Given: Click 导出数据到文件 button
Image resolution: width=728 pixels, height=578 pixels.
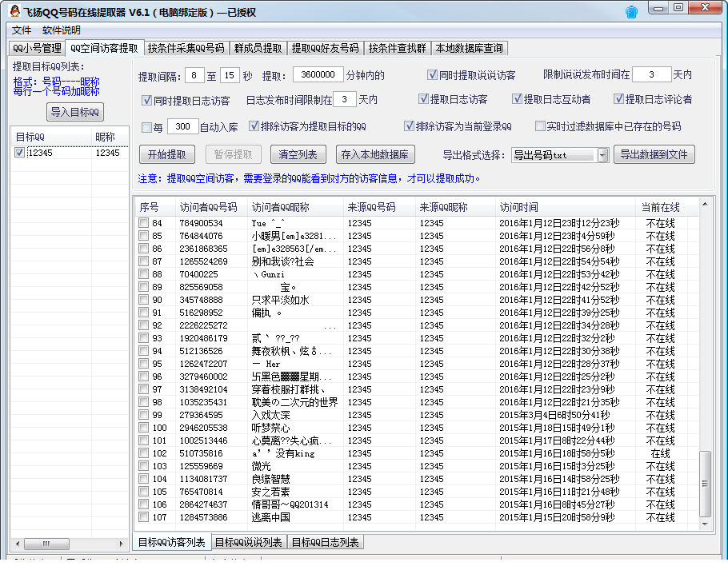Looking at the screenshot, I should point(654,154).
